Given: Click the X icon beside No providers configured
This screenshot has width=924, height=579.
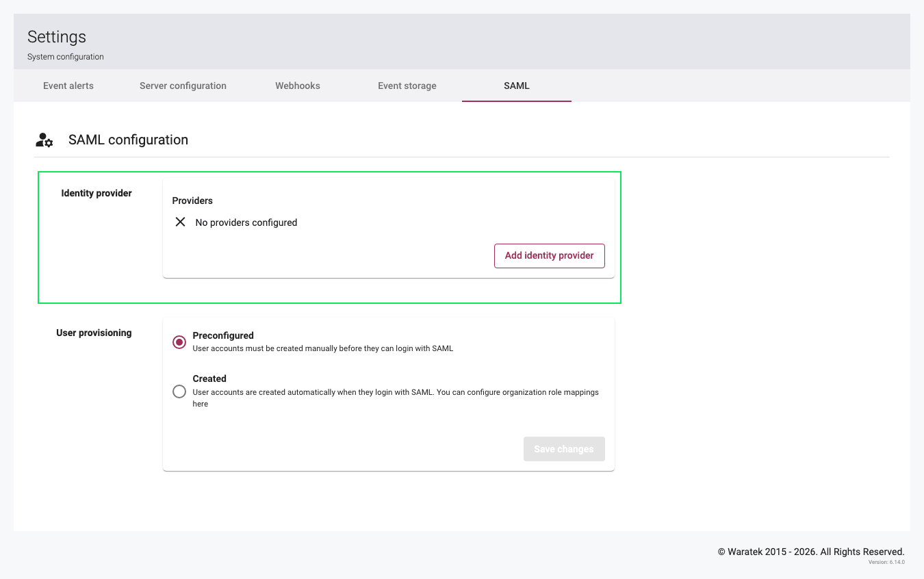Looking at the screenshot, I should (x=180, y=222).
